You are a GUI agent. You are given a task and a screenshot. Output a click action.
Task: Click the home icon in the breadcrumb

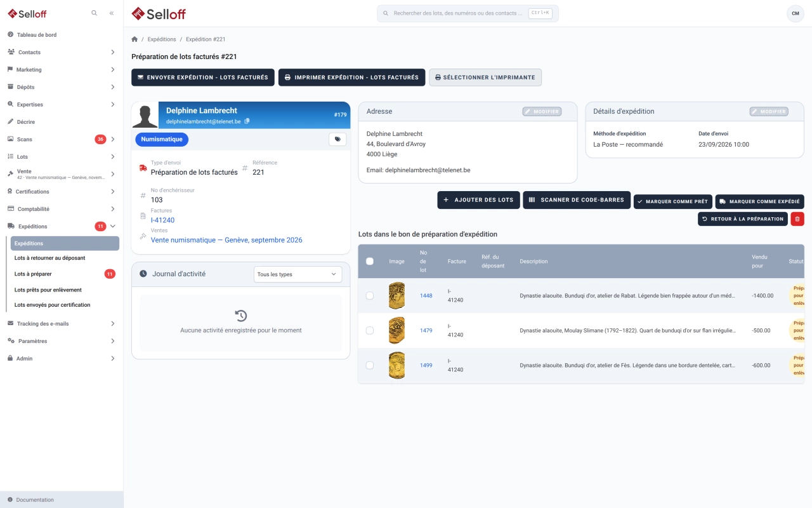coord(134,39)
